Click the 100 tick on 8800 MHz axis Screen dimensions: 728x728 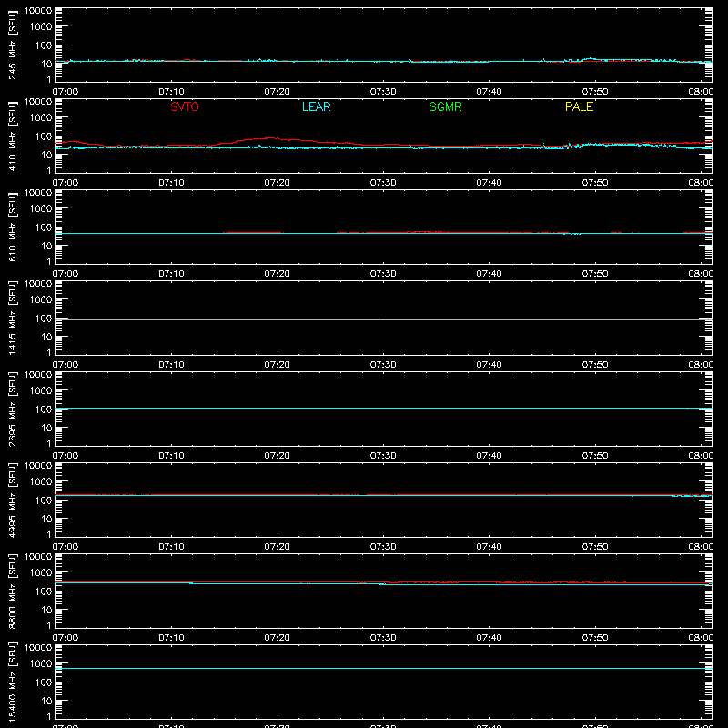(x=44, y=591)
